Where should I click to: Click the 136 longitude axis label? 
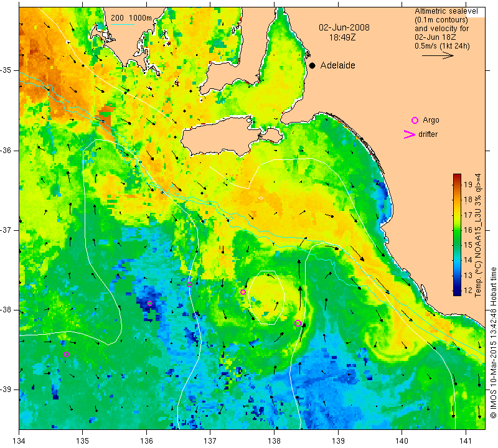146,441
